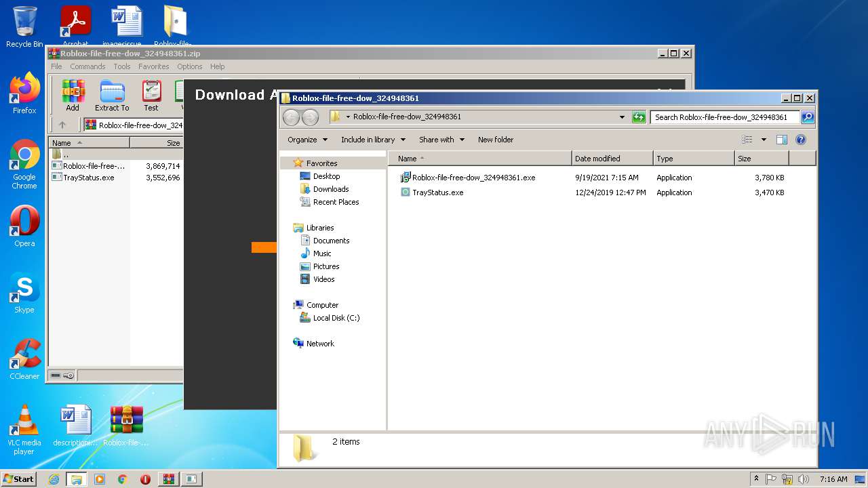The image size is (868, 488).
Task: Show hidden system tray icons
Action: click(x=756, y=479)
